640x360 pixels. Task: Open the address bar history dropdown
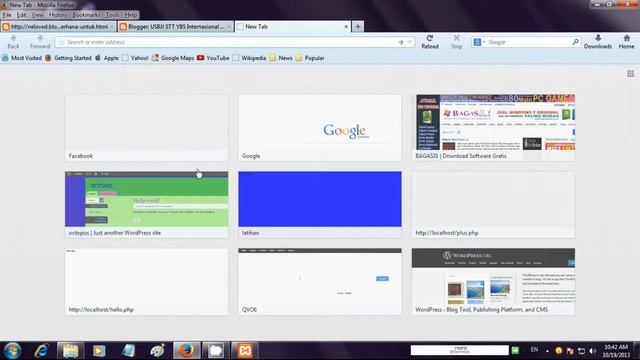point(409,42)
